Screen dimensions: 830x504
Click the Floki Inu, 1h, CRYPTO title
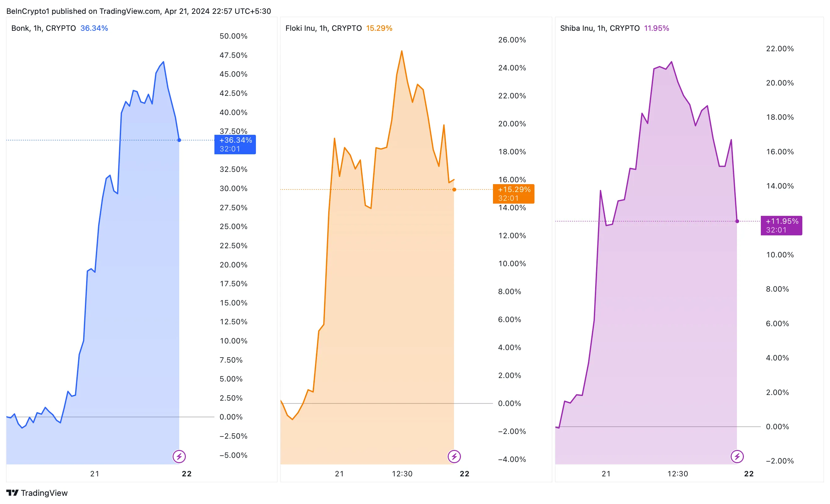pos(324,28)
